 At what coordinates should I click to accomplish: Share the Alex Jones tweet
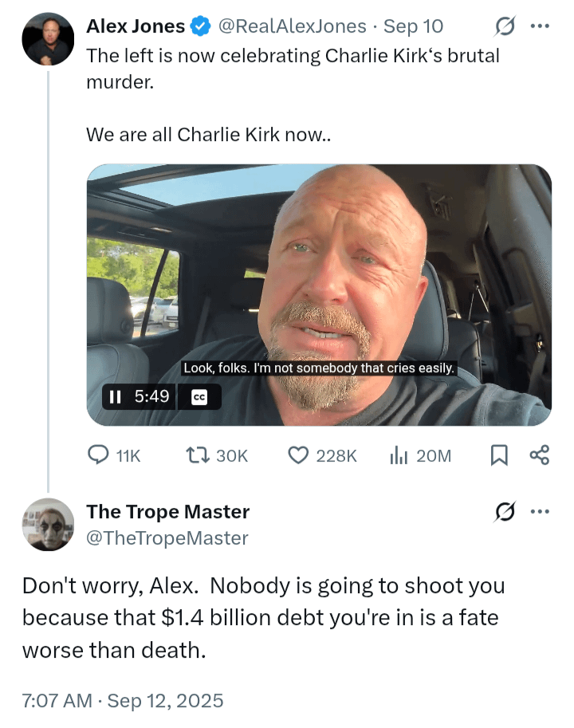(x=539, y=455)
